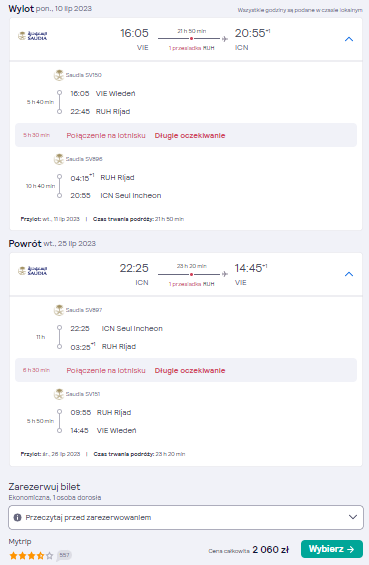Click Saudia SV897 flight icon

click(x=59, y=310)
